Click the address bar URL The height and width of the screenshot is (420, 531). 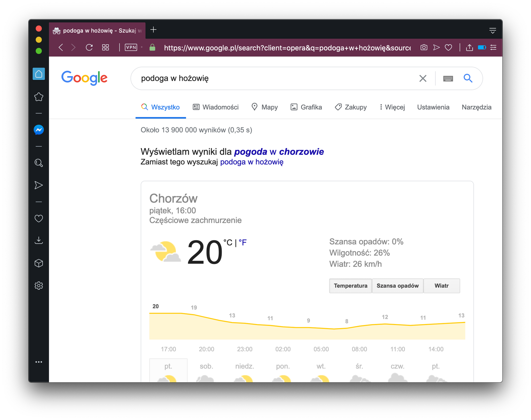point(287,48)
